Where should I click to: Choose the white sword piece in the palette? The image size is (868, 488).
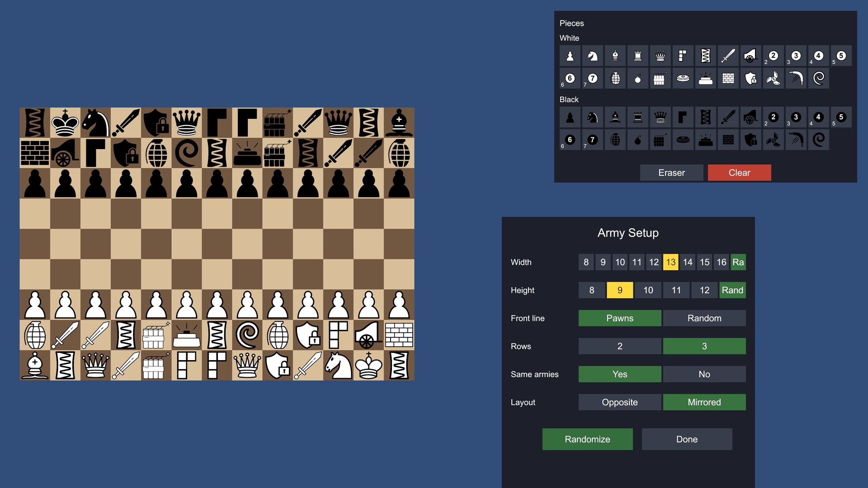[x=728, y=56]
